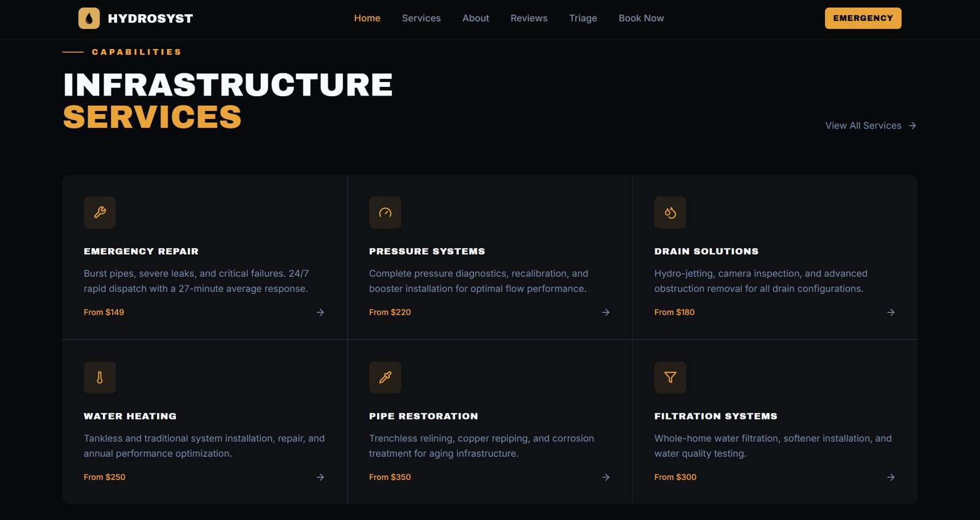Click the arrow in Filtration Systems card
Image resolution: width=980 pixels, height=520 pixels.
point(891,477)
